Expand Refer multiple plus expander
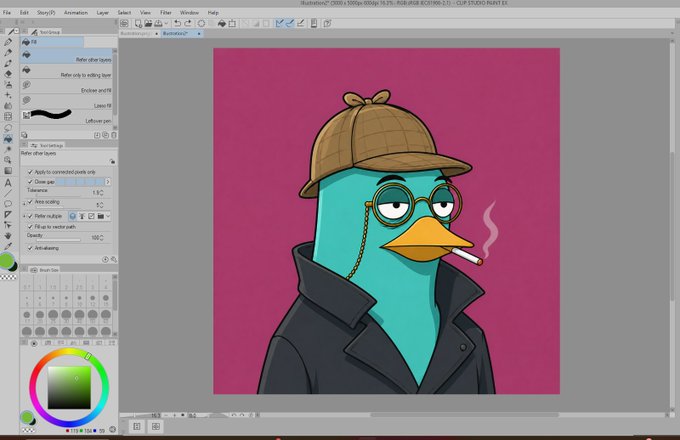The width and height of the screenshot is (680, 440). point(25,216)
